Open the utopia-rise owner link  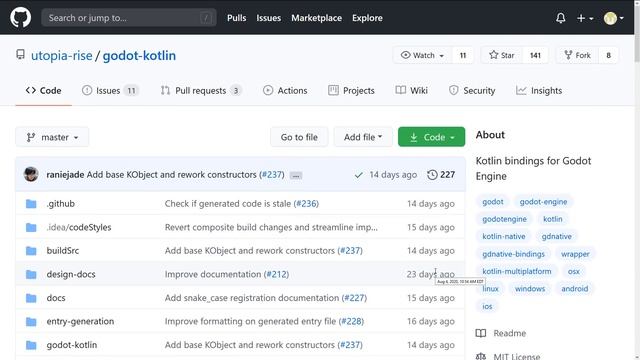62,56
